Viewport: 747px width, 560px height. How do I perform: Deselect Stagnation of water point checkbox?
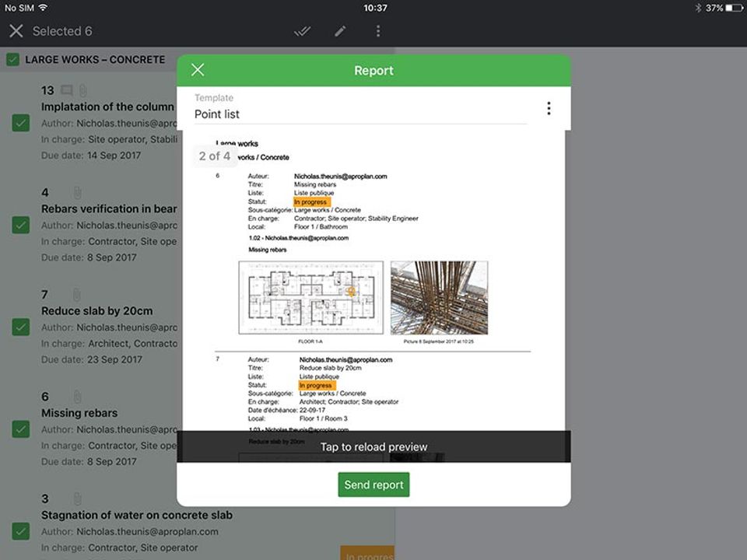tap(21, 531)
